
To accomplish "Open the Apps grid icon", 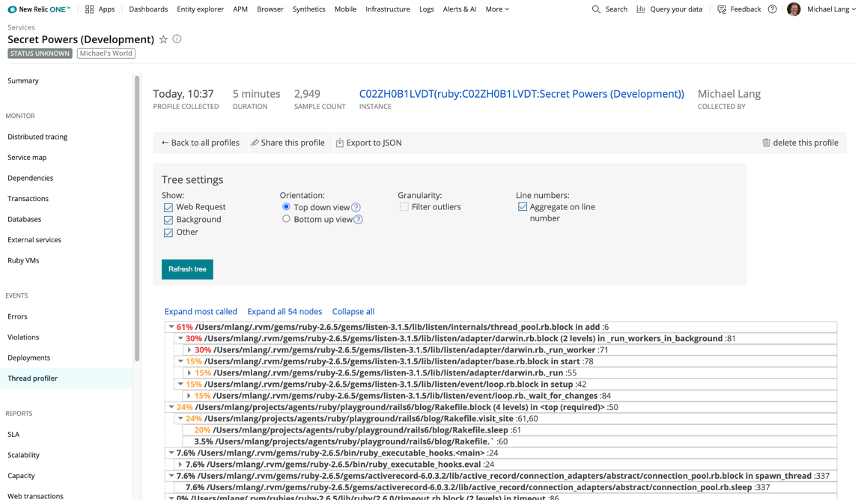I will pos(90,9).
